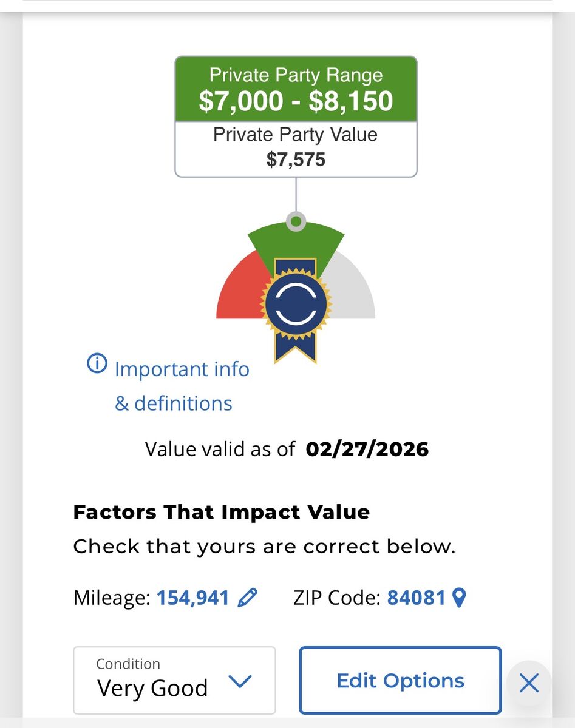Select the "Very Good" condition text
Screen dimensions: 575x728
click(x=152, y=688)
